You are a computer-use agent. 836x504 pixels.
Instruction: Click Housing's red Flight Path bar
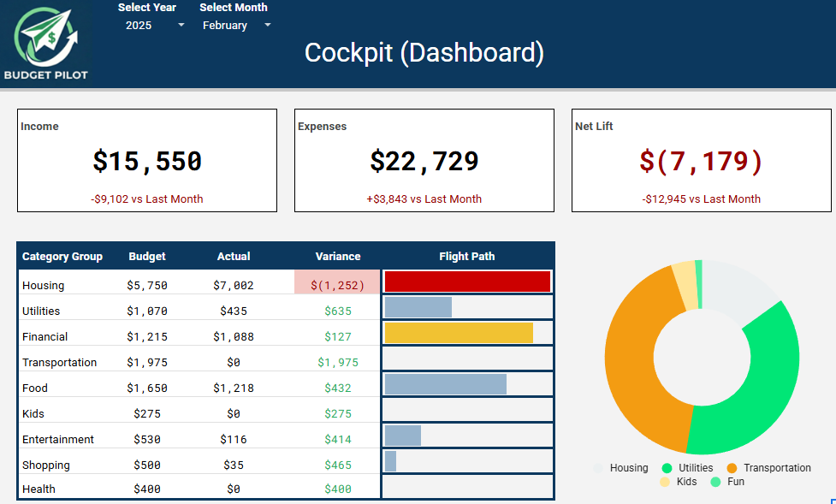point(467,281)
